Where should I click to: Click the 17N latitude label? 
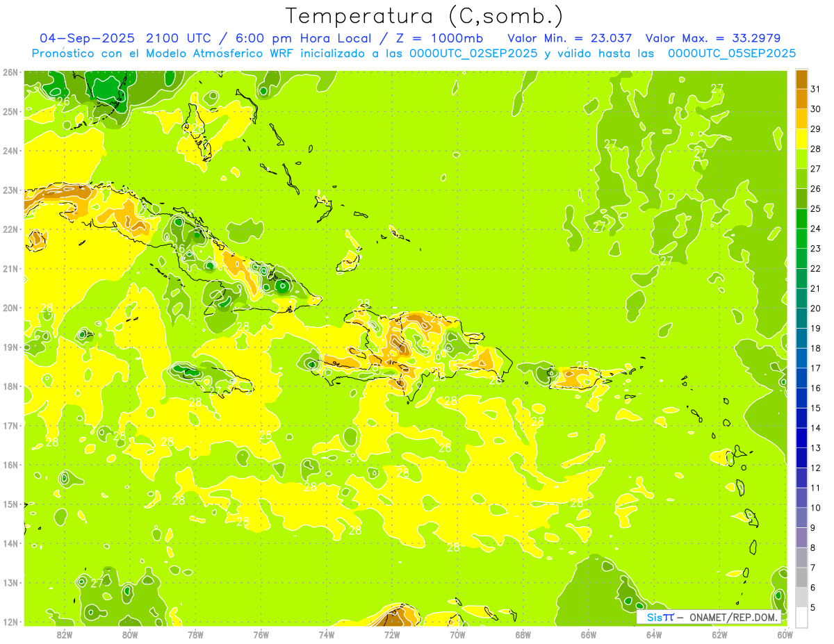coord(10,426)
